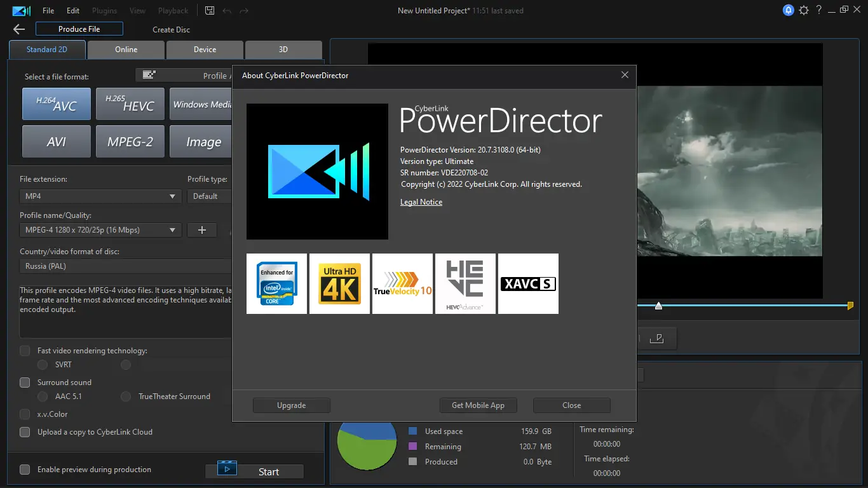Click the disk space pie chart
The width and height of the screenshot is (868, 488).
(367, 445)
